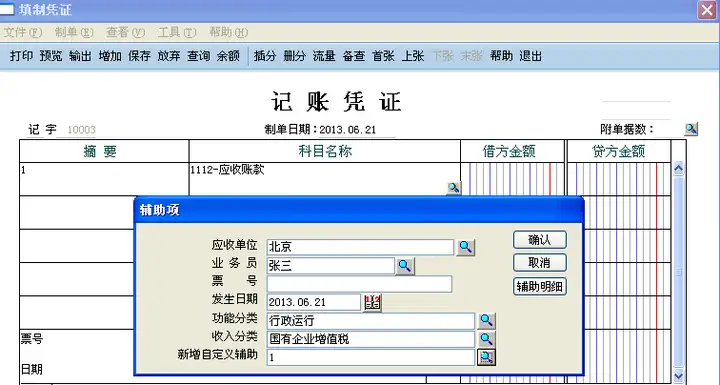Click 增加 on the toolbar
This screenshot has width=720, height=385.
pos(110,56)
